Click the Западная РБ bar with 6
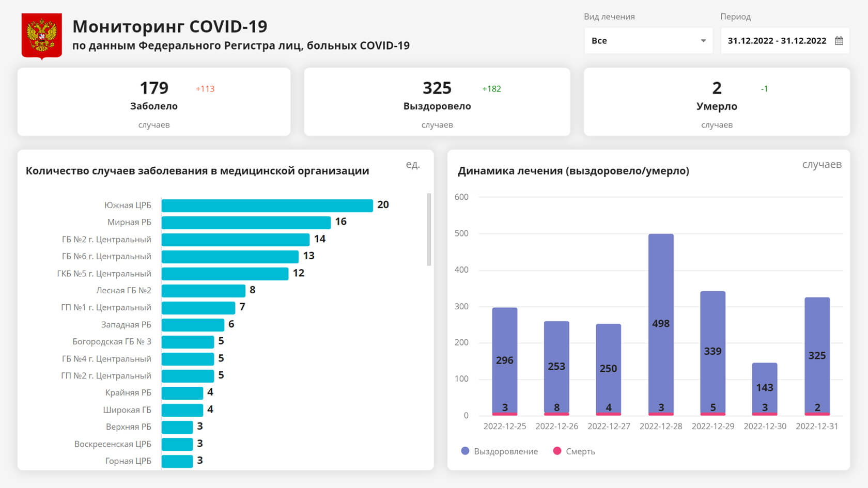The image size is (868, 488). click(x=193, y=325)
